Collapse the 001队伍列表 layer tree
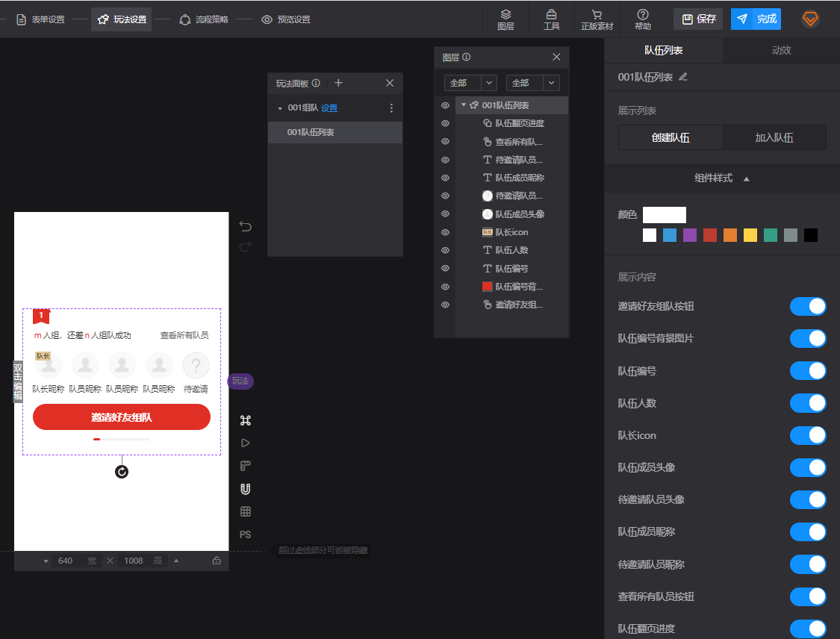The width and height of the screenshot is (840, 639). 464,105
